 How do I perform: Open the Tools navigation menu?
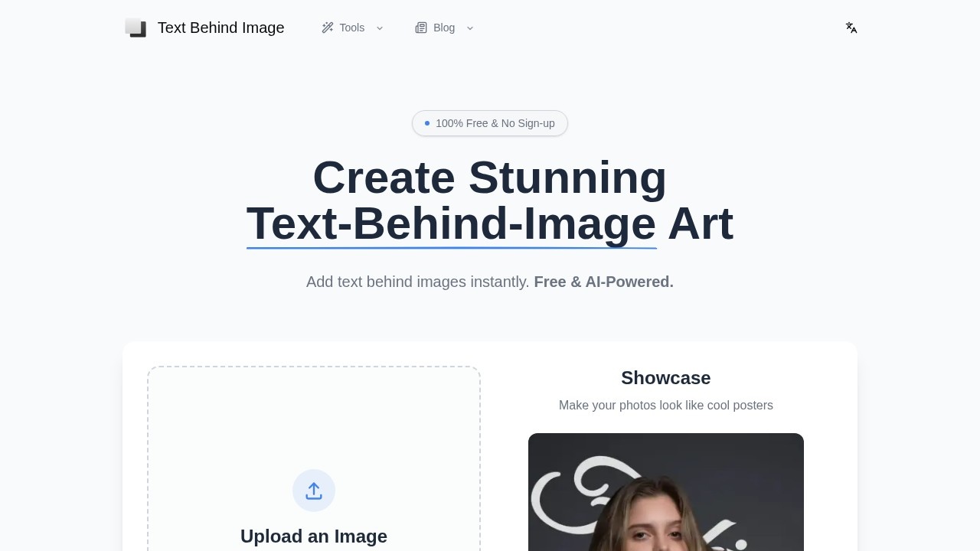pyautogui.click(x=351, y=28)
